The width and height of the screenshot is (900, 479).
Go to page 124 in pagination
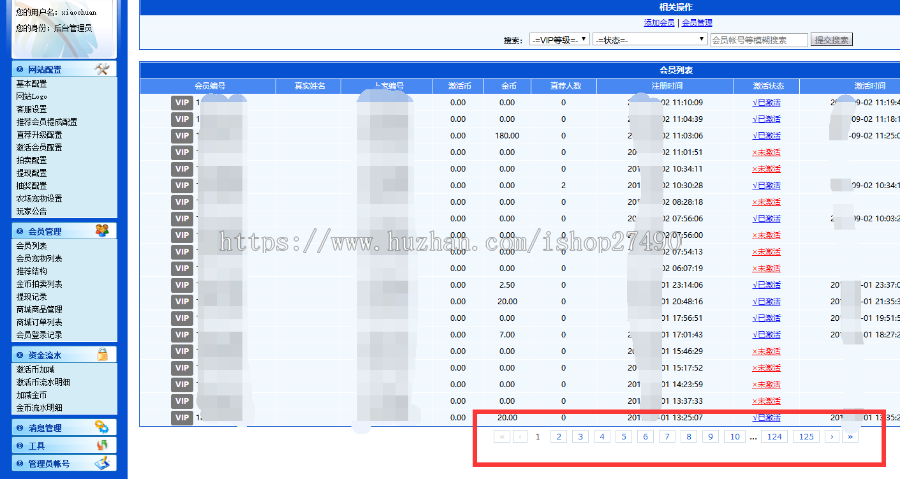pyautogui.click(x=775, y=437)
